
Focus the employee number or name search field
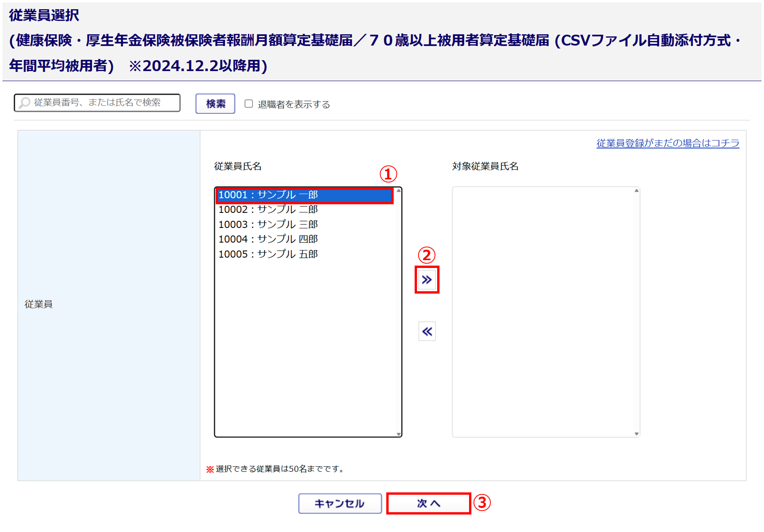pos(101,103)
